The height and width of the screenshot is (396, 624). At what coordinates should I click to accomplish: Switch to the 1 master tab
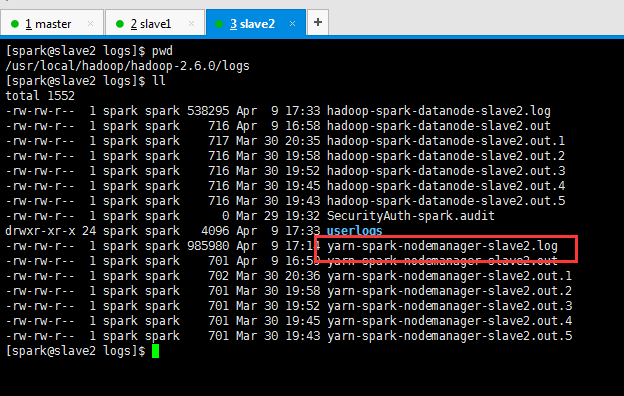click(52, 23)
